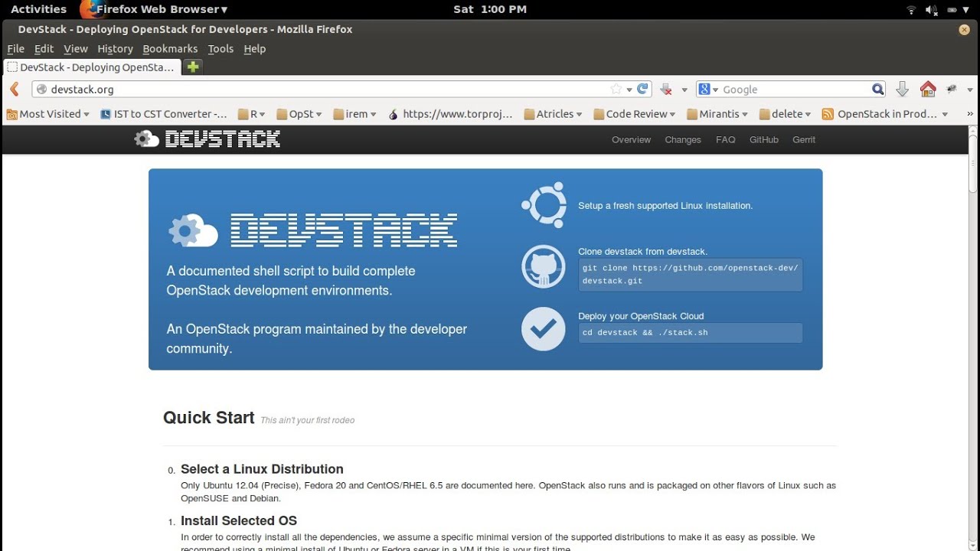Expand the R bookmarks folder
980x551 pixels.
252,114
